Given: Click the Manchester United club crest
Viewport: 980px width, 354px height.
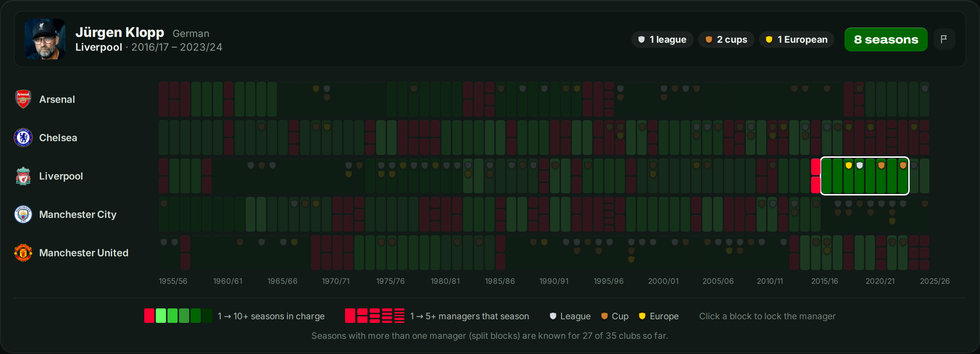Looking at the screenshot, I should pos(23,253).
